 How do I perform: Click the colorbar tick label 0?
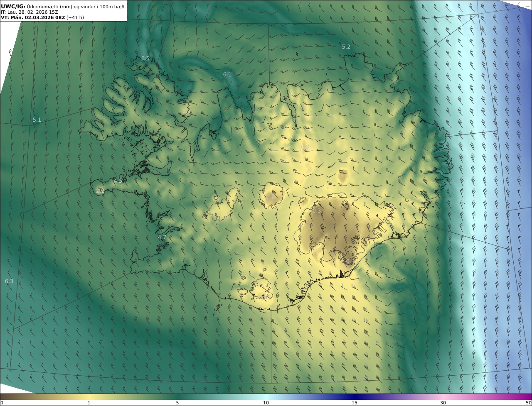2,403
